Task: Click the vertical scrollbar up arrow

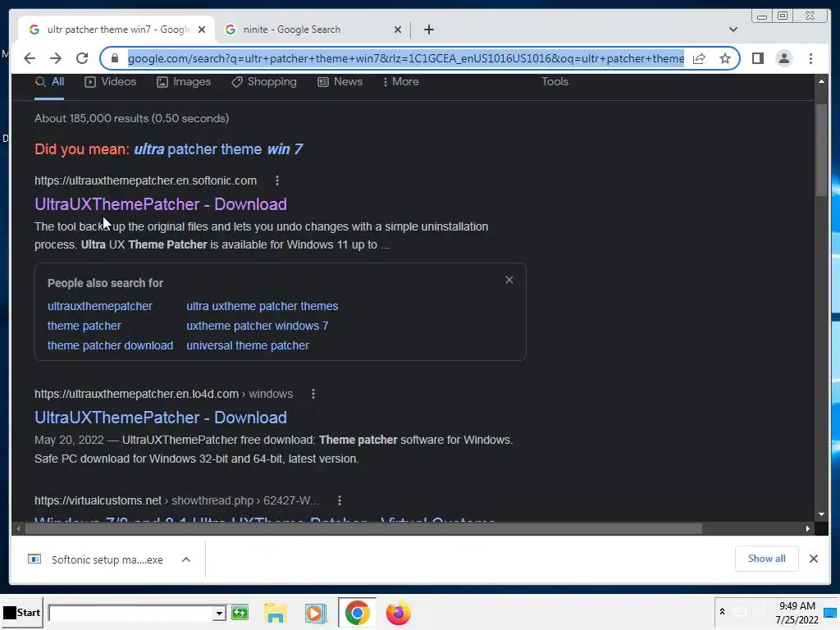Action: [821, 81]
